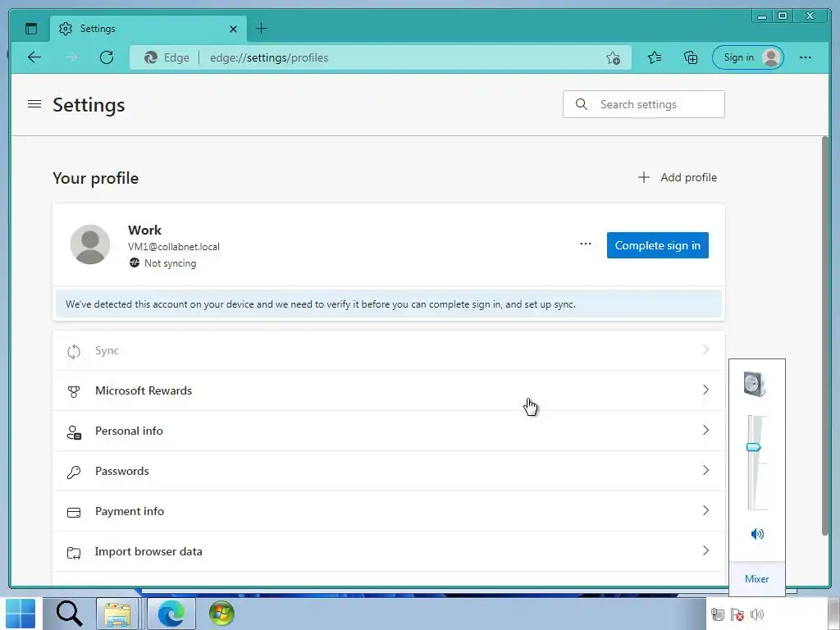840x630 pixels.
Task: Click the Passwords key icon
Action: click(x=74, y=472)
